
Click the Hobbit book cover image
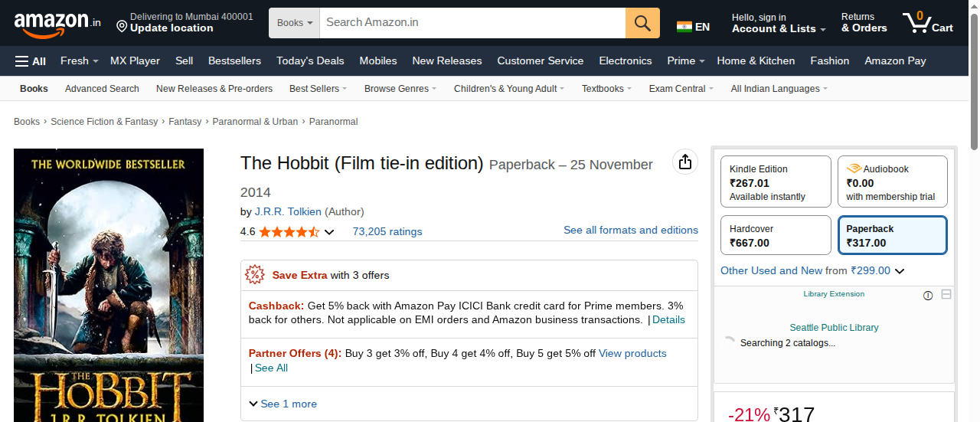coord(109,285)
